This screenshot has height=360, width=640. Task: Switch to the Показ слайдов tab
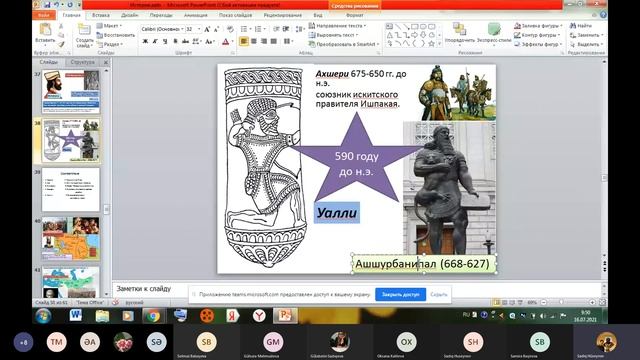pos(236,15)
